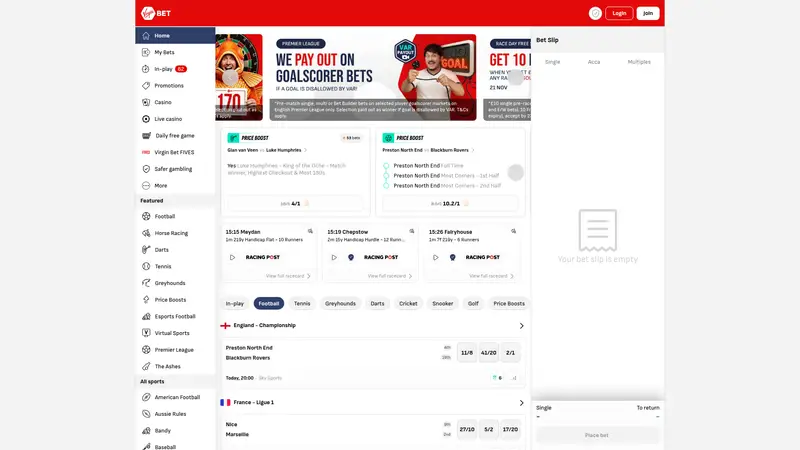Viewport: 800px width, 450px height.
Task: Expand the More menu in sidebar
Action: [x=175, y=186]
